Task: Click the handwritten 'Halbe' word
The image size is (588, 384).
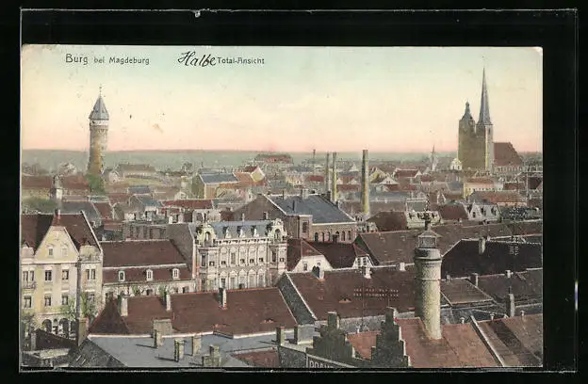Action: (x=197, y=58)
